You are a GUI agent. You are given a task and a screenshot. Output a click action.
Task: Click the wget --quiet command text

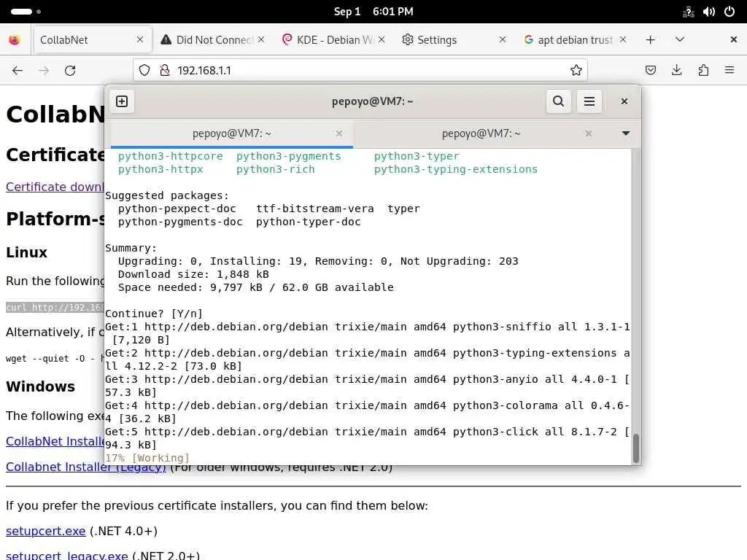click(55, 359)
